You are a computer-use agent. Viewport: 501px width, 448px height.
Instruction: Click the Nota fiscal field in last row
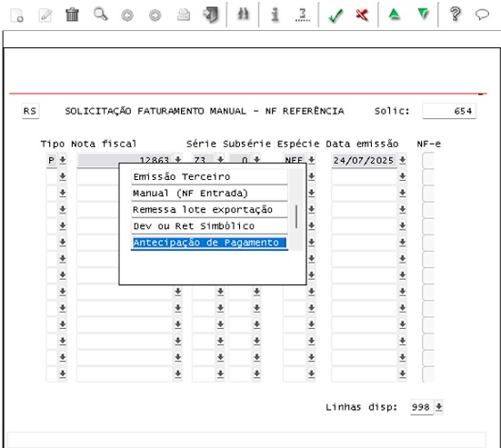point(125,373)
